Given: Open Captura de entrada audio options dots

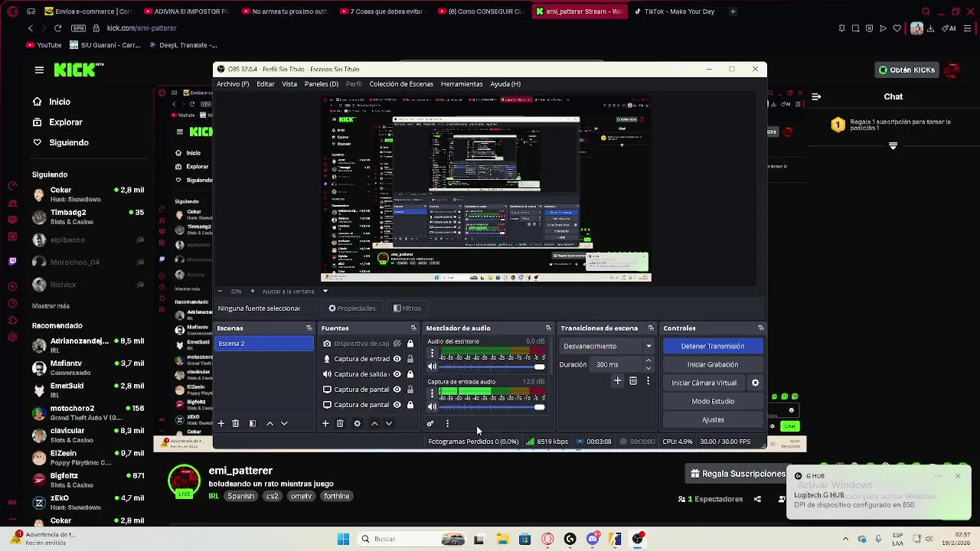Looking at the screenshot, I should pyautogui.click(x=432, y=394).
